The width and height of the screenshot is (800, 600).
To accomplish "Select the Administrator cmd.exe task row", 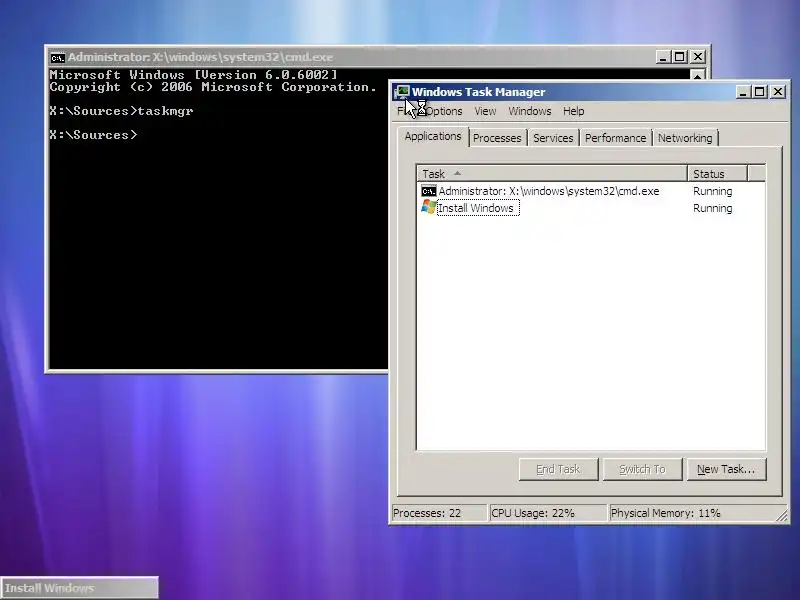I will (x=591, y=191).
